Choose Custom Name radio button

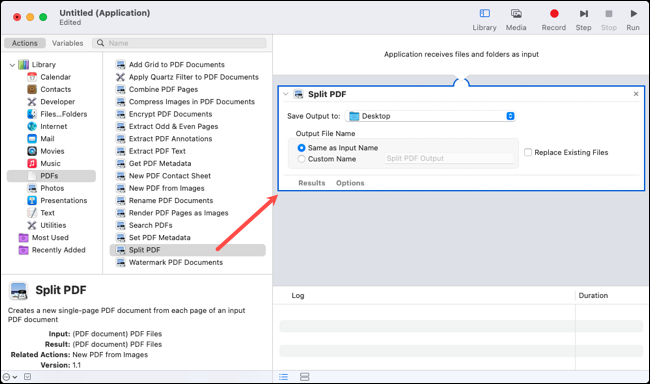pyautogui.click(x=301, y=159)
